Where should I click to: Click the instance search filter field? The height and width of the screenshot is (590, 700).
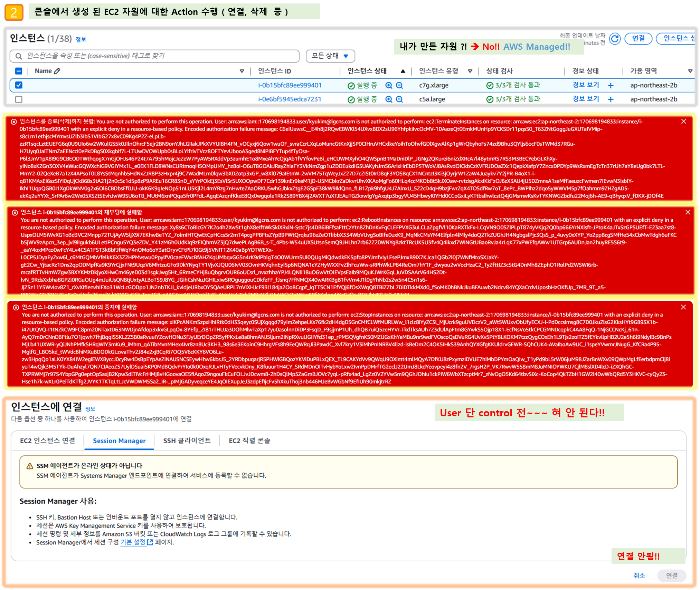pos(154,56)
